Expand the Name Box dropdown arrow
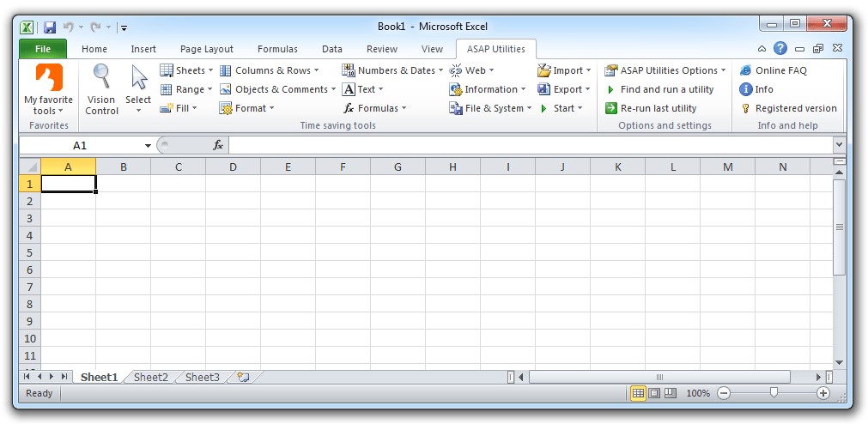868x424 pixels. coord(148,146)
